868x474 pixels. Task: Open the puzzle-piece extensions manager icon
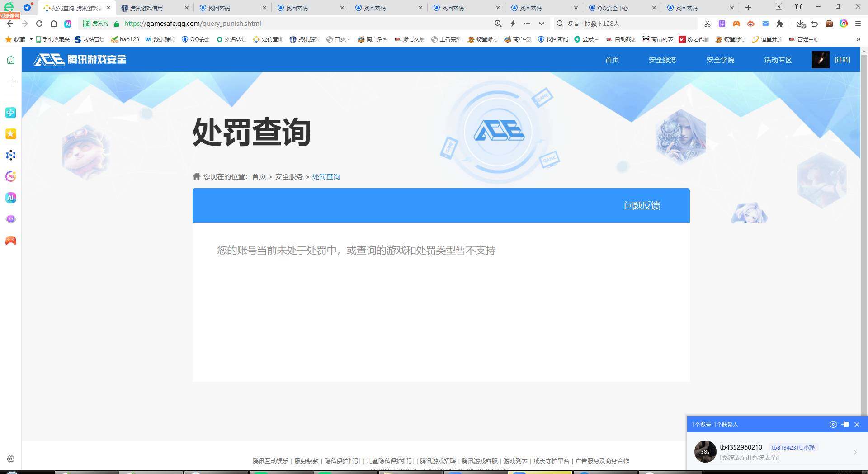tap(780, 24)
